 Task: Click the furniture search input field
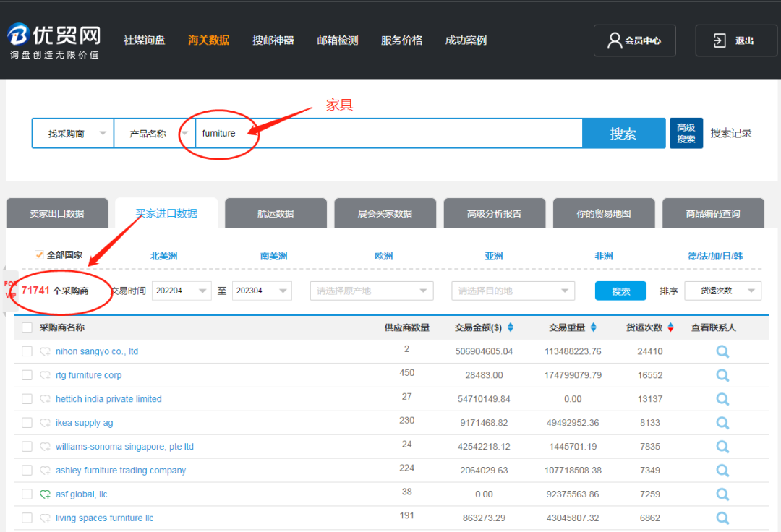(389, 134)
